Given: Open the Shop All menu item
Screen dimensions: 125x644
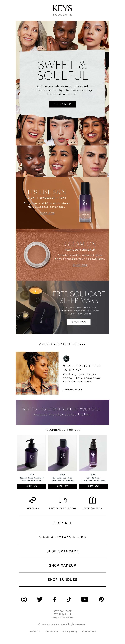Looking at the screenshot, I should coord(62,523).
